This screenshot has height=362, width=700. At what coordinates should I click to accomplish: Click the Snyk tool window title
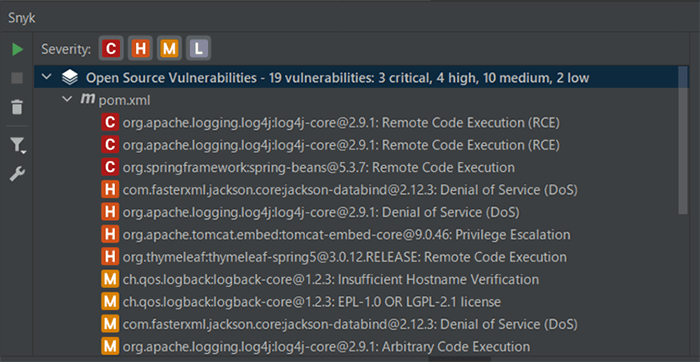pyautogui.click(x=21, y=18)
